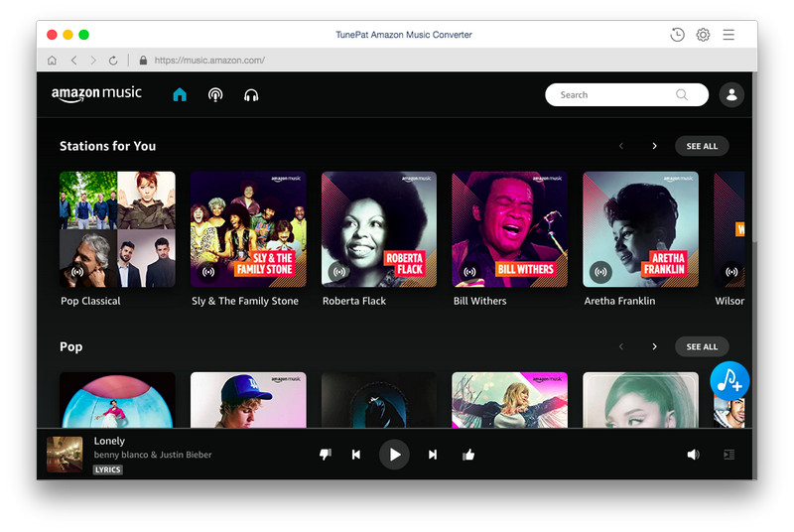Screen dimensions: 794x532
Task: Click the padlock icon beside URL
Action: pos(143,61)
